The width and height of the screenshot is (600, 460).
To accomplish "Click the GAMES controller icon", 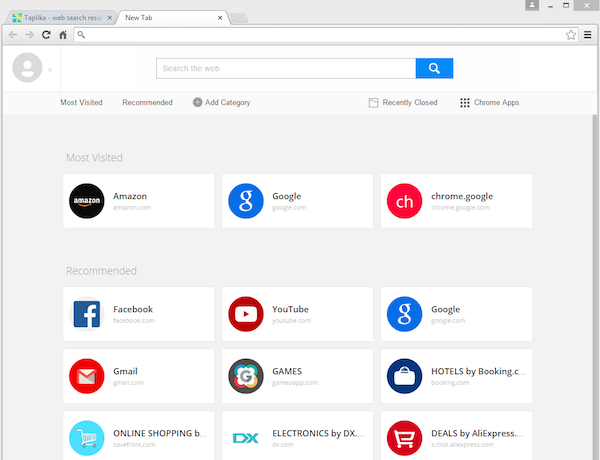I will (x=245, y=376).
